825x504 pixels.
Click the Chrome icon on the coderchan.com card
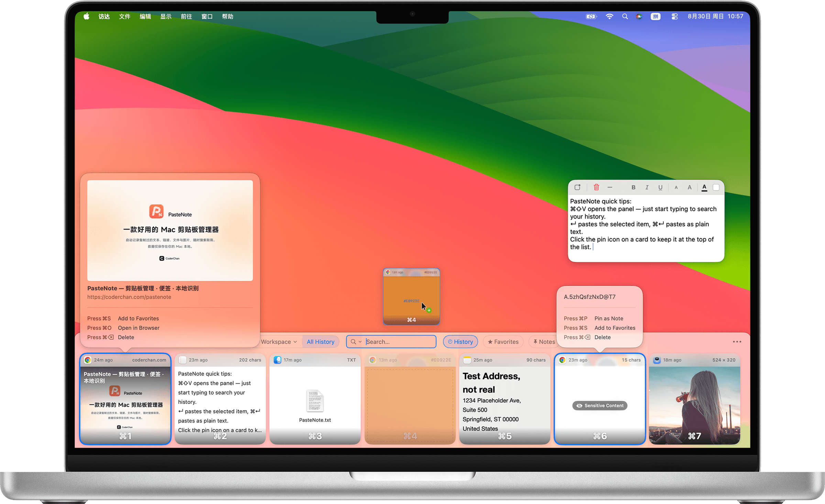(x=88, y=360)
